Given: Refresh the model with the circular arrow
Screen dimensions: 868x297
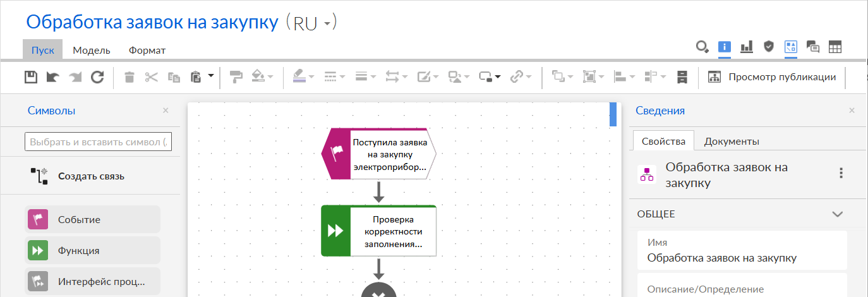Looking at the screenshot, I should click(x=97, y=77).
